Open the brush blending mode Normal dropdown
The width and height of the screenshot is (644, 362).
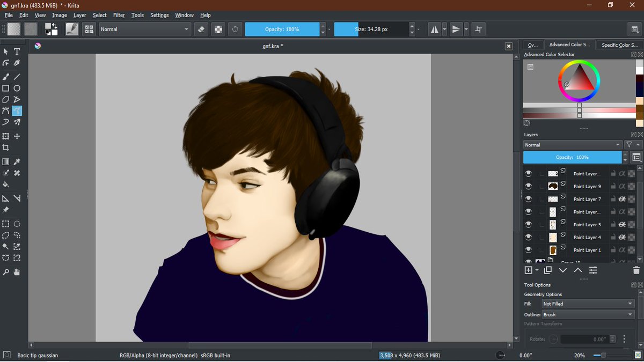pos(145,29)
